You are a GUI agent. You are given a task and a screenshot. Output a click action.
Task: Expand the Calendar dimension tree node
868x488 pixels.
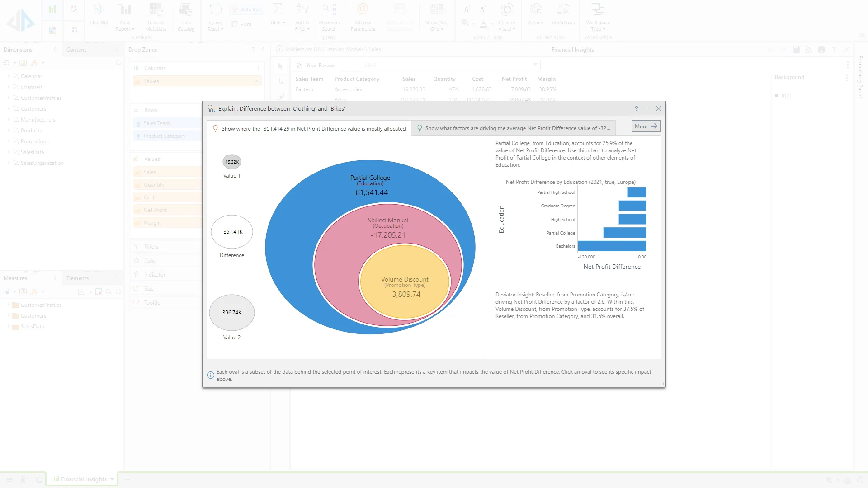click(9, 76)
